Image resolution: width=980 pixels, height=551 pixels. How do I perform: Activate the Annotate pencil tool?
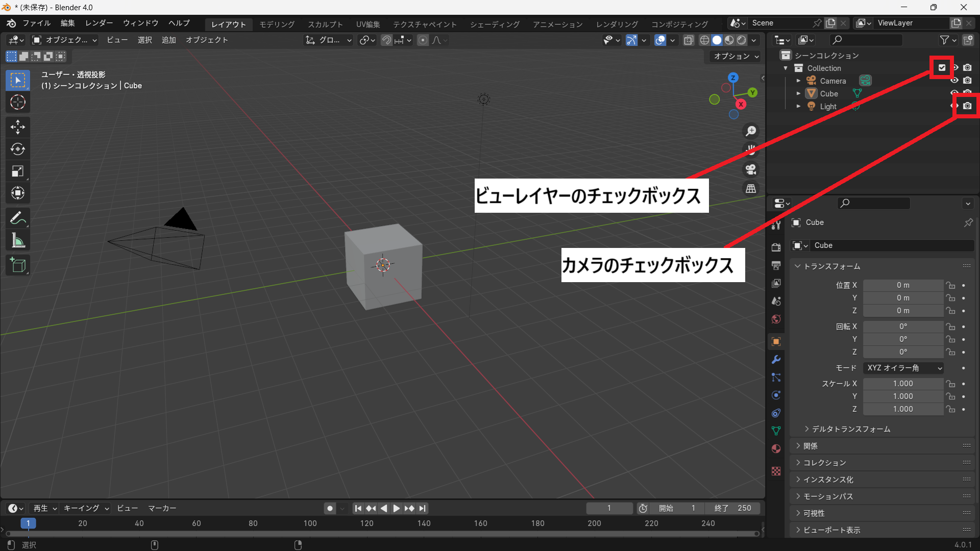click(x=18, y=218)
